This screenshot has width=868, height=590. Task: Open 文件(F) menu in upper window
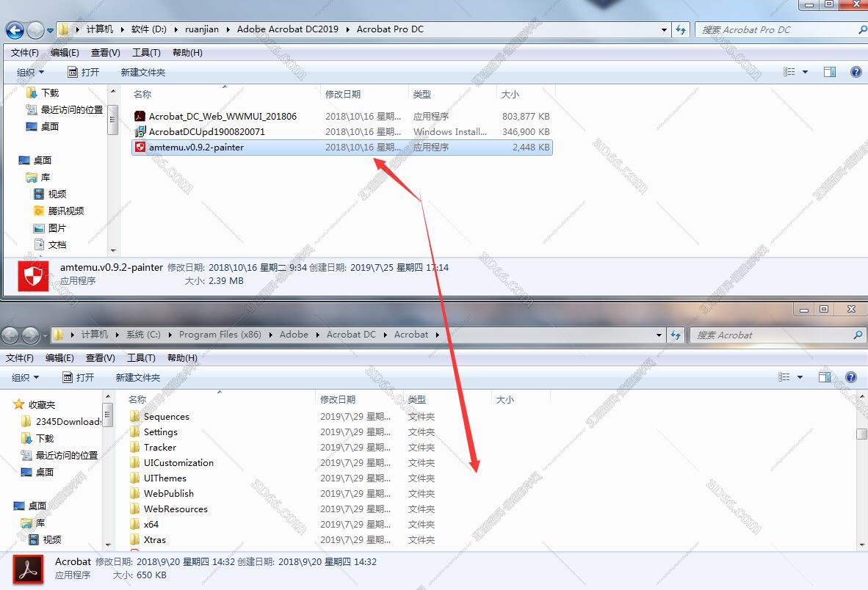tap(24, 53)
